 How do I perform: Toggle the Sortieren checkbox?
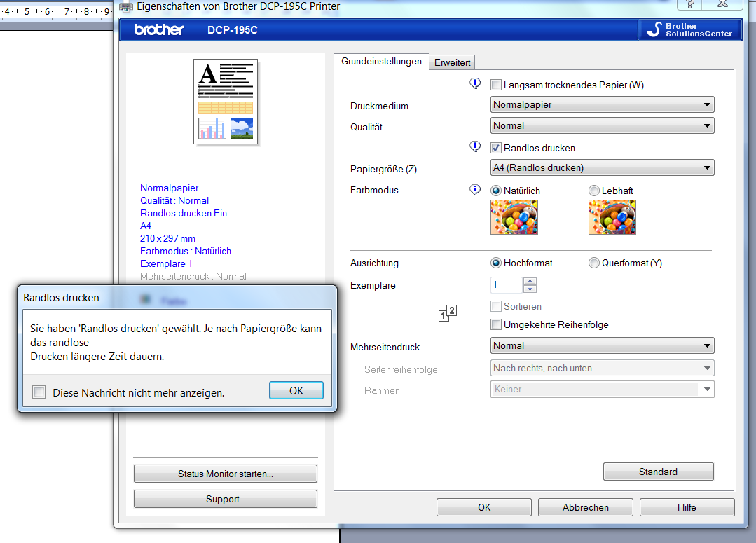tap(495, 306)
